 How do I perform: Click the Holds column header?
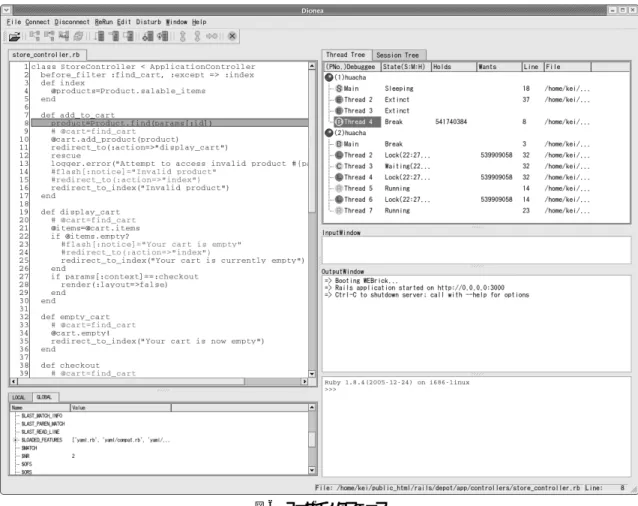tap(454, 67)
